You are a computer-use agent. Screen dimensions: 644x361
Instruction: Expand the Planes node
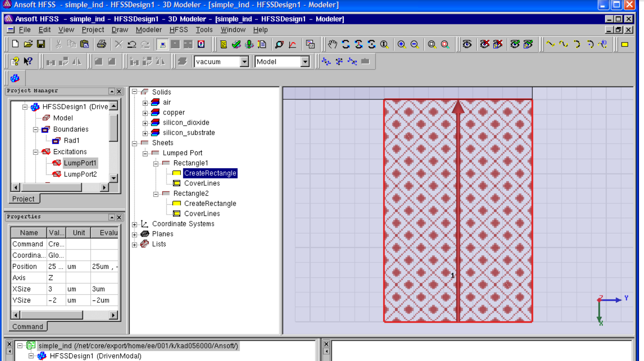[x=134, y=234]
